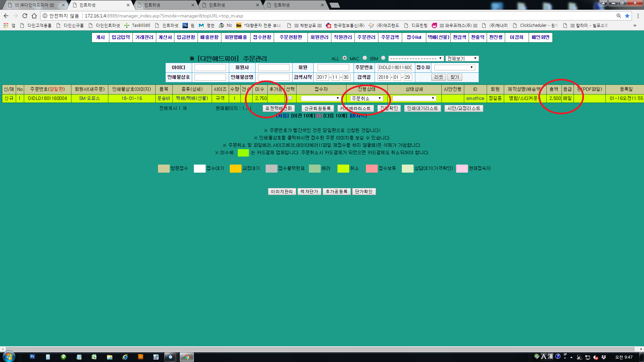Open the 주문검색 menu item

click(390, 37)
